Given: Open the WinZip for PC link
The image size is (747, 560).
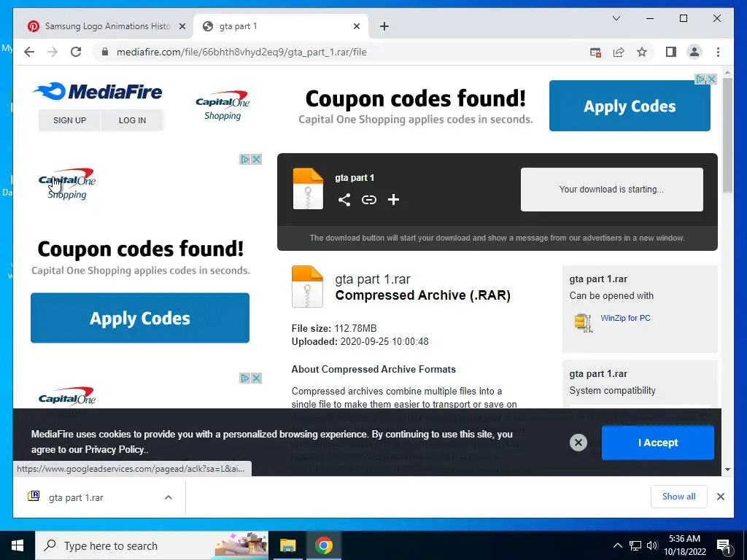Looking at the screenshot, I should coord(625,318).
